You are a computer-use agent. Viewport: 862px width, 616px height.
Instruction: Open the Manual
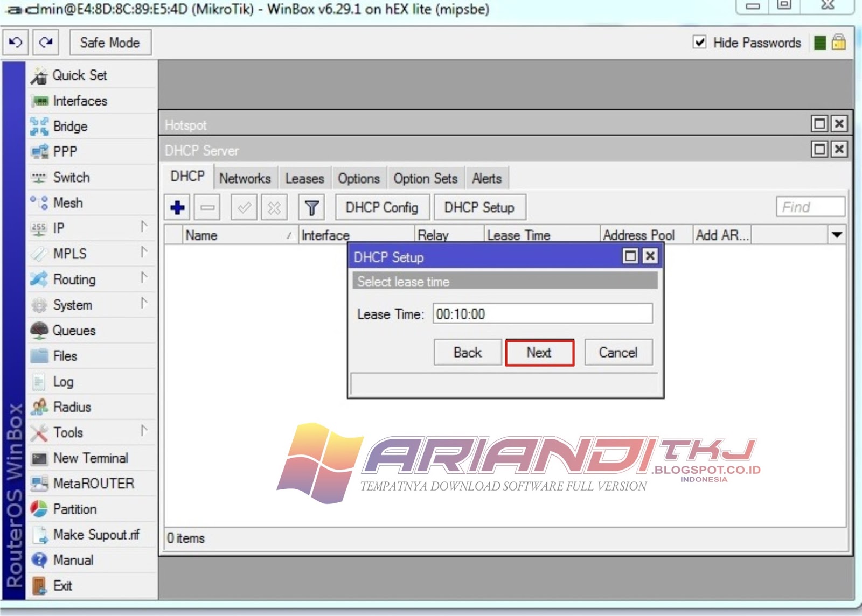(x=92, y=560)
